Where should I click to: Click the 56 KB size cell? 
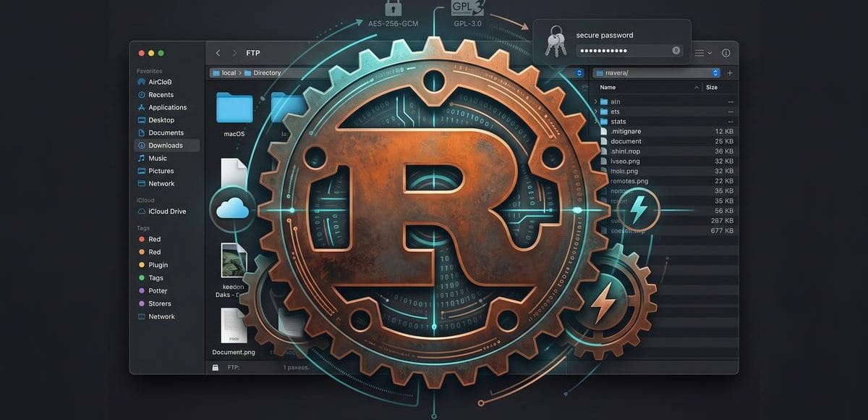tap(724, 210)
